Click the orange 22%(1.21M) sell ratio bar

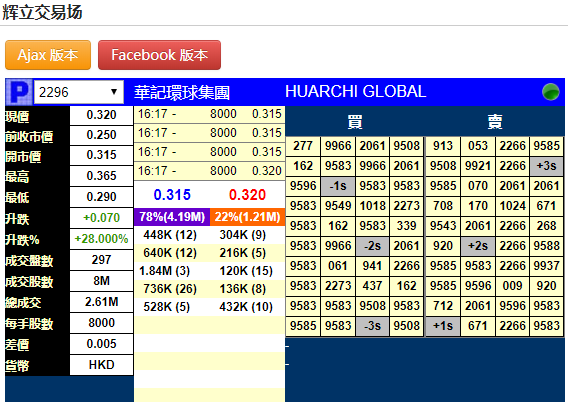248,217
